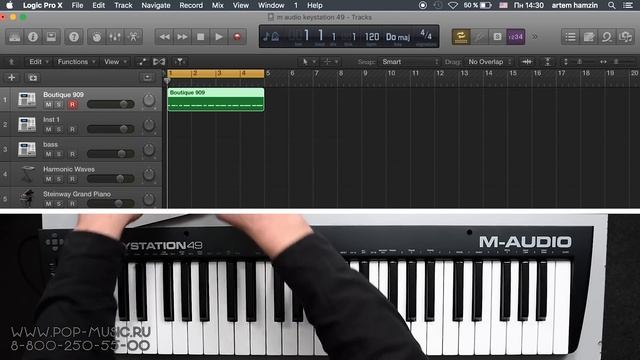Open the Loop Browser

[607, 37]
